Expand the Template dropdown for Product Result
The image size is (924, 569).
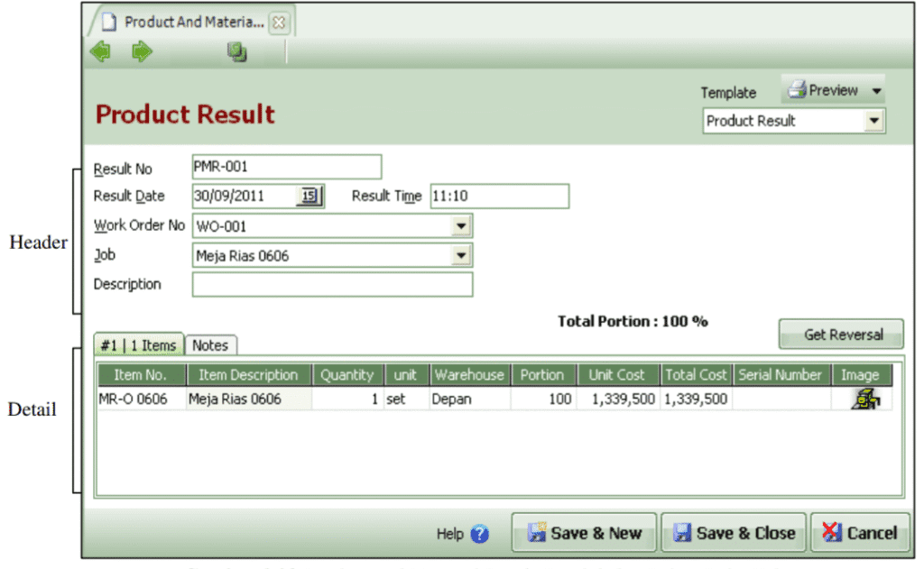874,120
